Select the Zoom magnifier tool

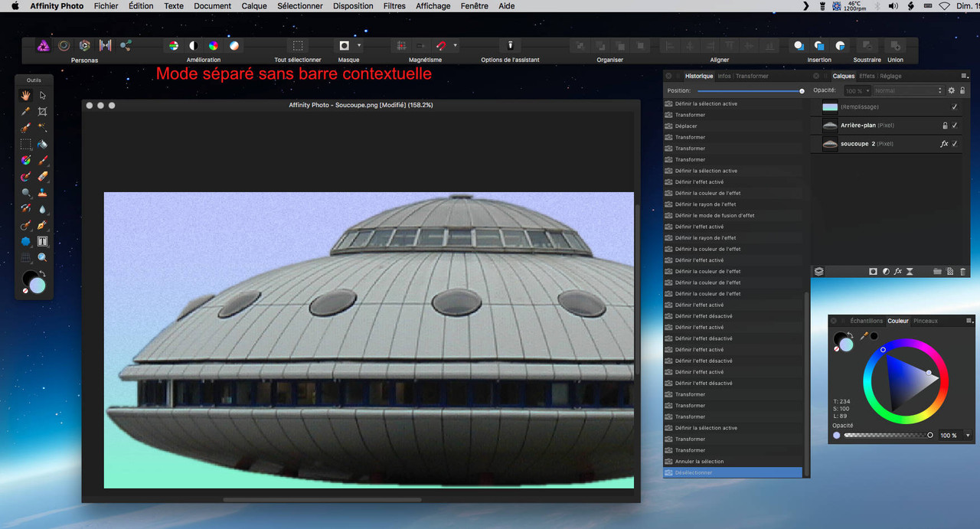(x=43, y=257)
